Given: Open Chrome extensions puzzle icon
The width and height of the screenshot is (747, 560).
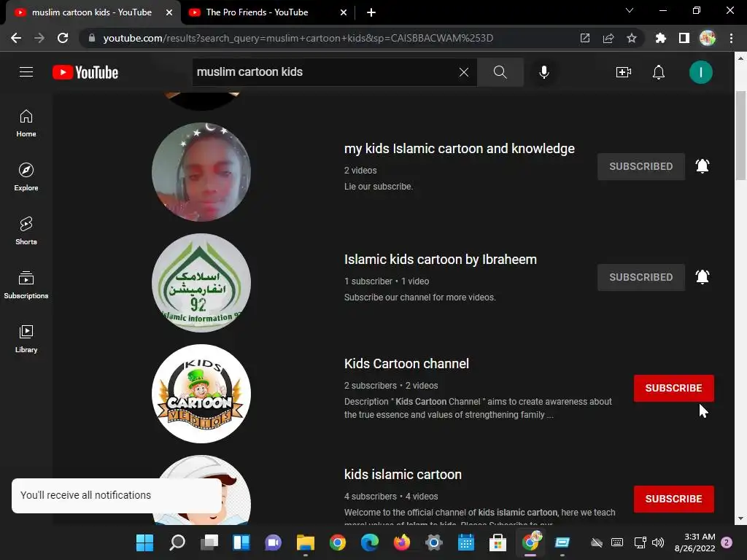Looking at the screenshot, I should click(660, 38).
